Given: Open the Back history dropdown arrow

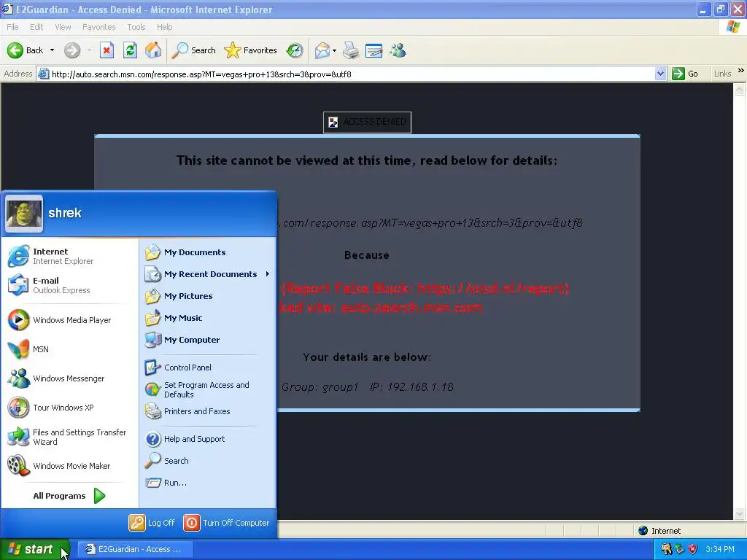Looking at the screenshot, I should tap(52, 50).
